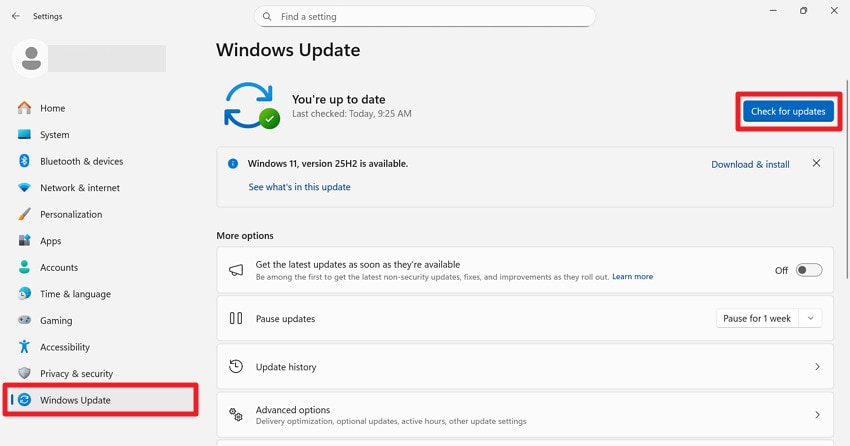Minimize the Settings window
850x446 pixels.
click(x=774, y=11)
